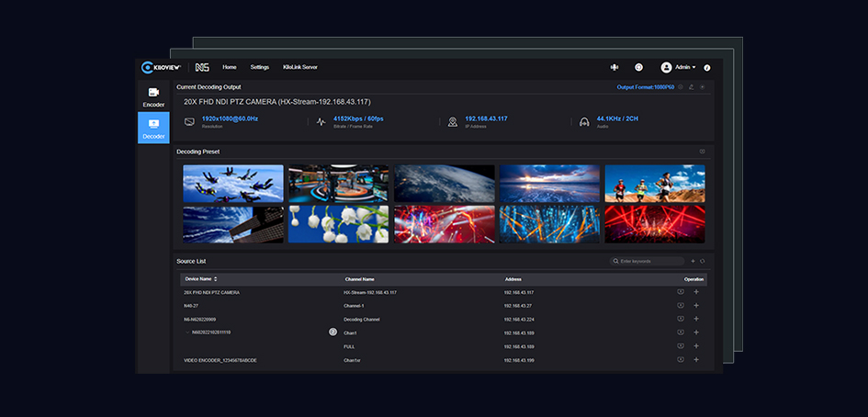The width and height of the screenshot is (868, 417).
Task: Click the rightmost icon in Current Decoding Output header
Action: 703,87
